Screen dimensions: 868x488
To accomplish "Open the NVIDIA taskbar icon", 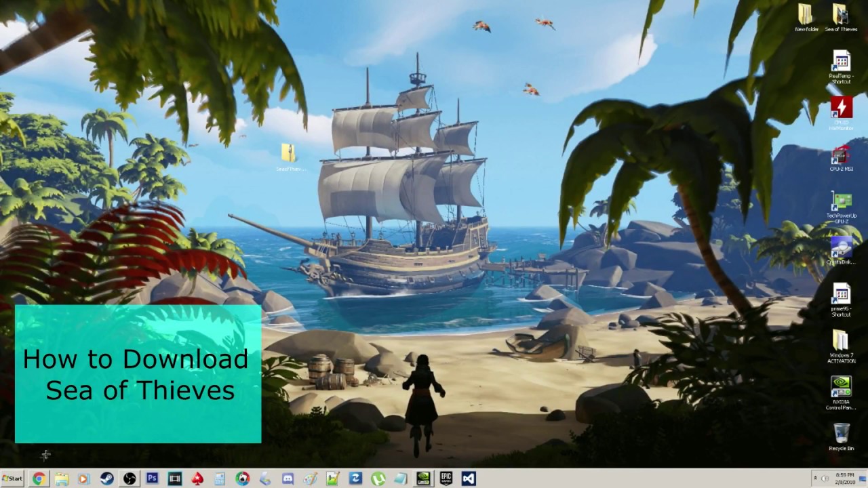I will pyautogui.click(x=423, y=479).
